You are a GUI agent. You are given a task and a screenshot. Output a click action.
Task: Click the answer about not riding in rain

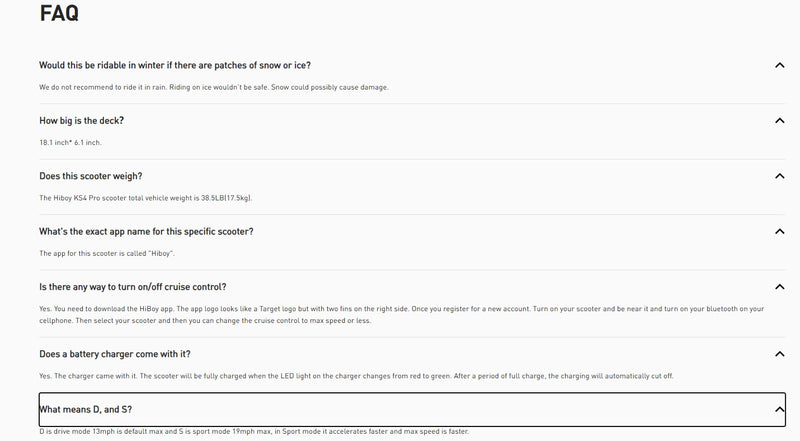[x=213, y=87]
